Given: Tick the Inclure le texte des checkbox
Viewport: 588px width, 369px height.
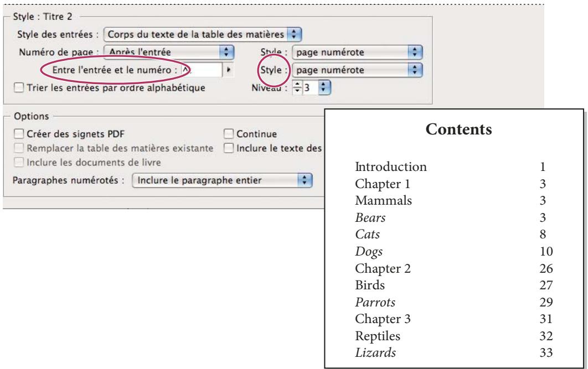Looking at the screenshot, I should (228, 148).
